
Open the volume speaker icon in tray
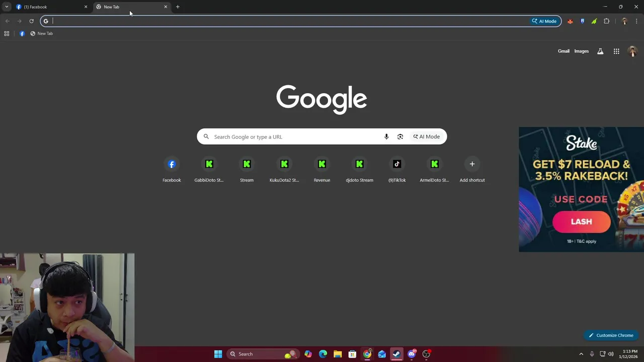point(611,354)
